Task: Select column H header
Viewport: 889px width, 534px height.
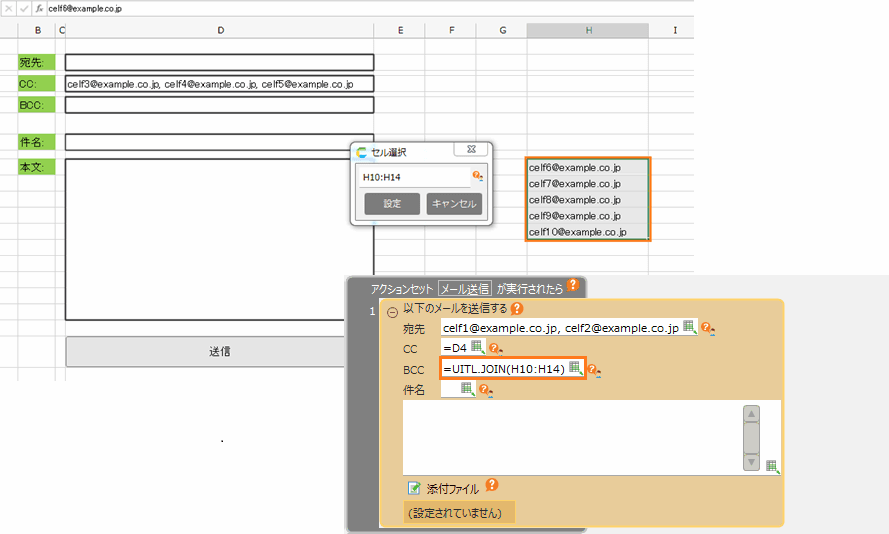Action: click(x=588, y=30)
